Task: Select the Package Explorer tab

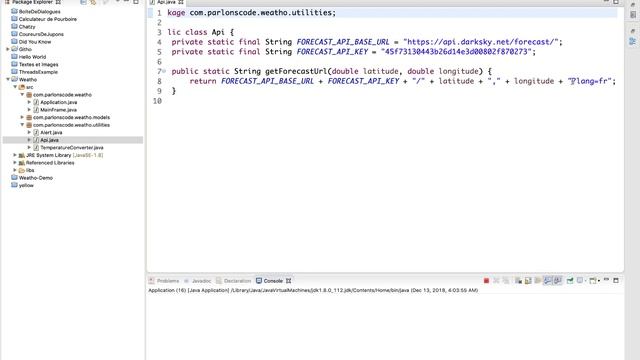Action: (32, 2)
